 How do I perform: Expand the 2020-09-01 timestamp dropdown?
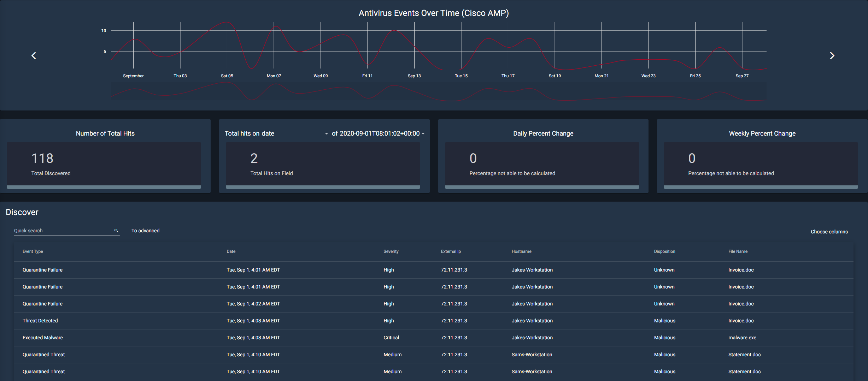coord(423,134)
